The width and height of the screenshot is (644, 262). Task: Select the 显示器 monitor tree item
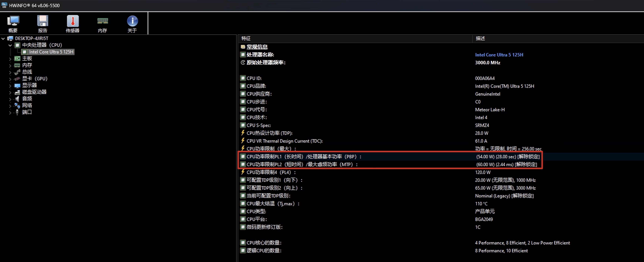tap(29, 85)
